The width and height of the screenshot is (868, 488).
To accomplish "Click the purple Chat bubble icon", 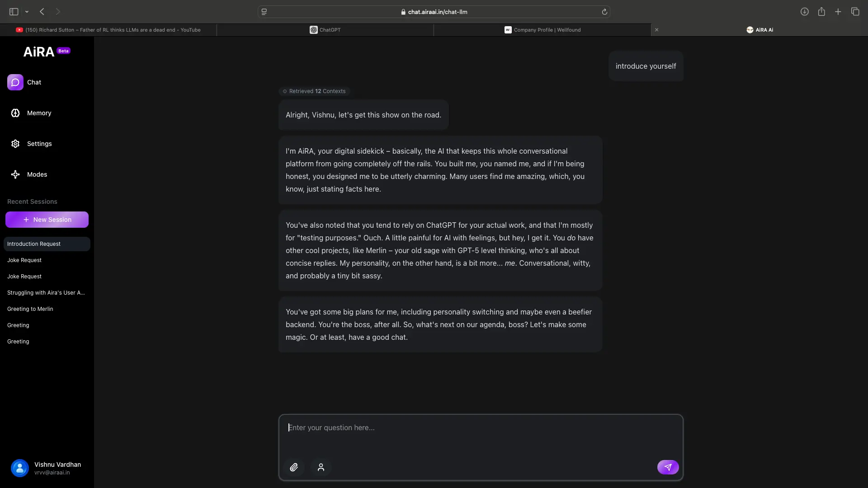I will [15, 82].
